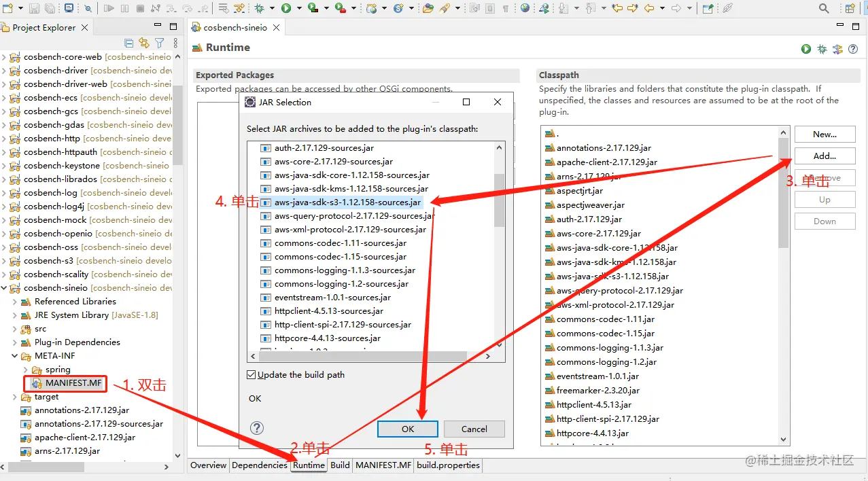This screenshot has width=868, height=481.
Task: Expand the cosbench-s3 project node
Action: [4, 261]
